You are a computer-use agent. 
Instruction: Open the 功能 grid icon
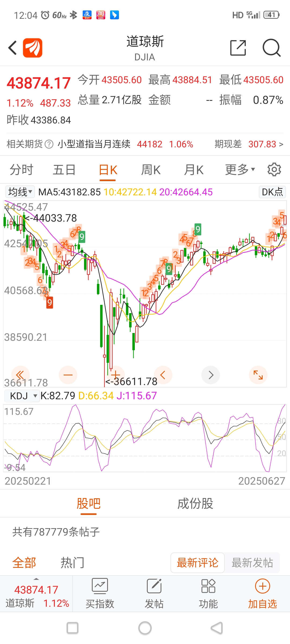208,586
